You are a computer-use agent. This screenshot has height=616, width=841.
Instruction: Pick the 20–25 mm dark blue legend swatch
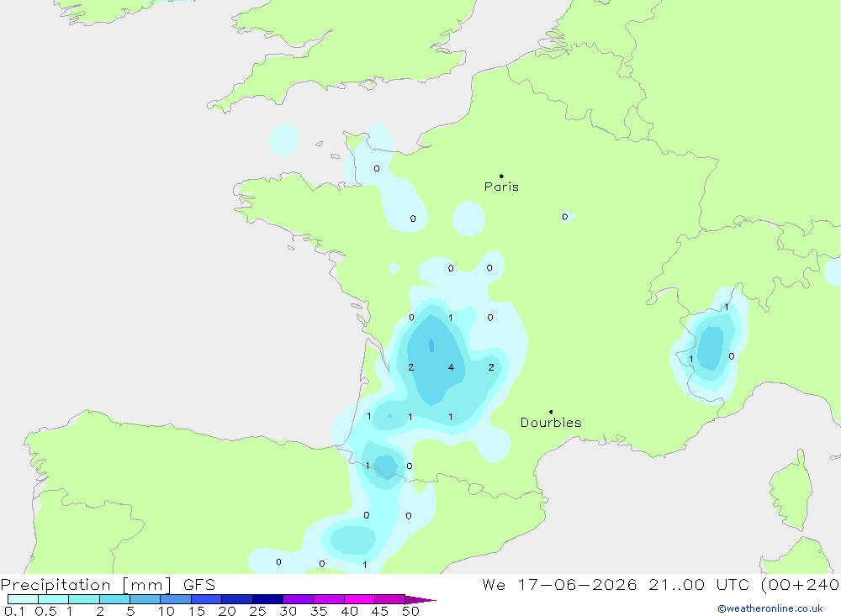237,599
